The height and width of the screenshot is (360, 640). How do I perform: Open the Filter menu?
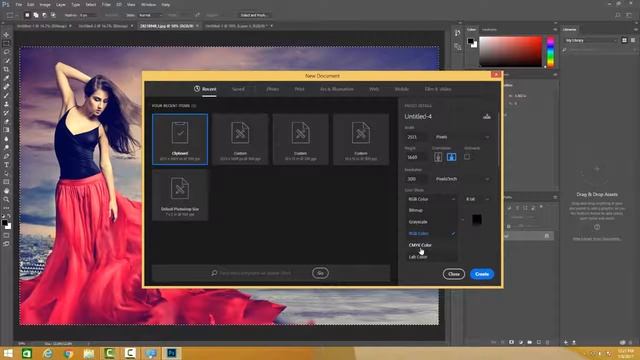[106, 4]
